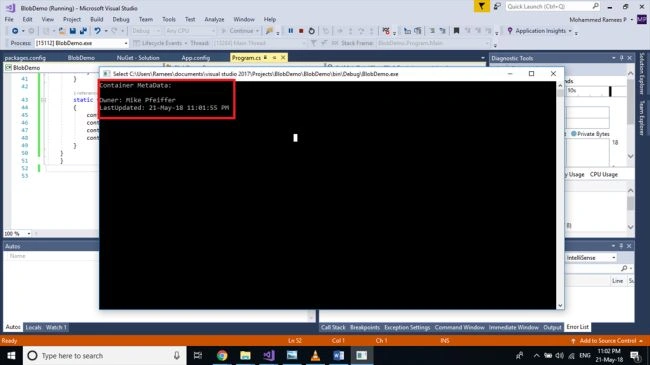Image resolution: width=650 pixels, height=365 pixels.
Task: Click the Undo arrow icon
Action: (97, 31)
